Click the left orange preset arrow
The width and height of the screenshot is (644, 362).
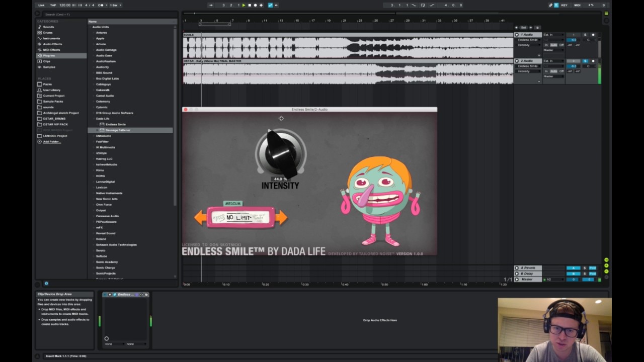200,217
